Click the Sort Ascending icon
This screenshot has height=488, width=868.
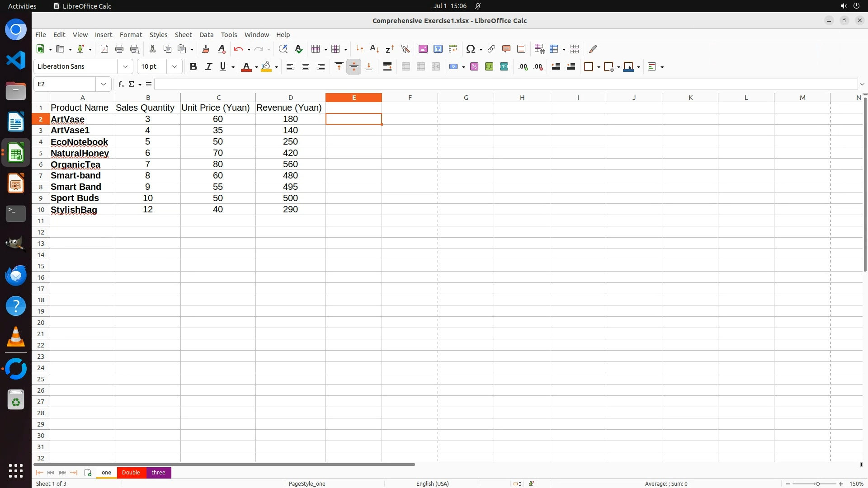click(x=374, y=49)
